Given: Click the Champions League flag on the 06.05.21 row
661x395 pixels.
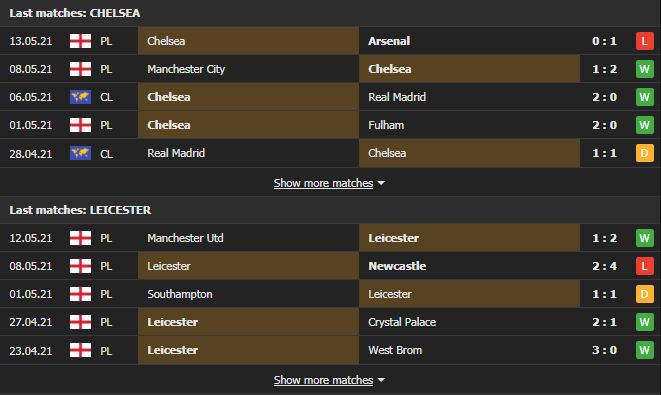Looking at the screenshot, I should (80, 97).
